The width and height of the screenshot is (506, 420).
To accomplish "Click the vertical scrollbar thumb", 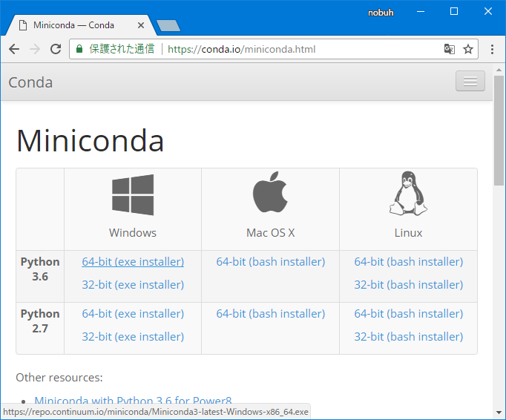I will [499, 131].
